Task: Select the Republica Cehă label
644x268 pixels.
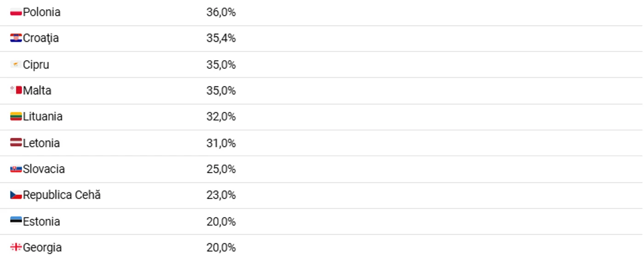Action: click(62, 195)
